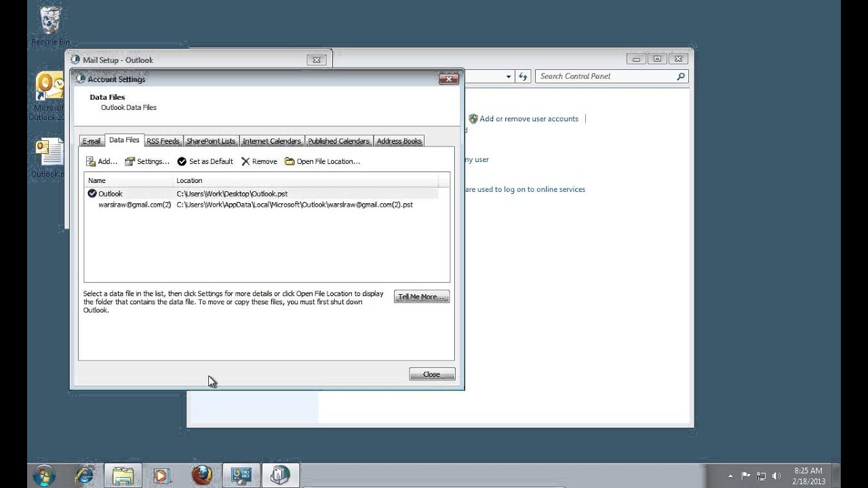Switch to SharePoint Lists tab
868x488 pixels.
(211, 141)
